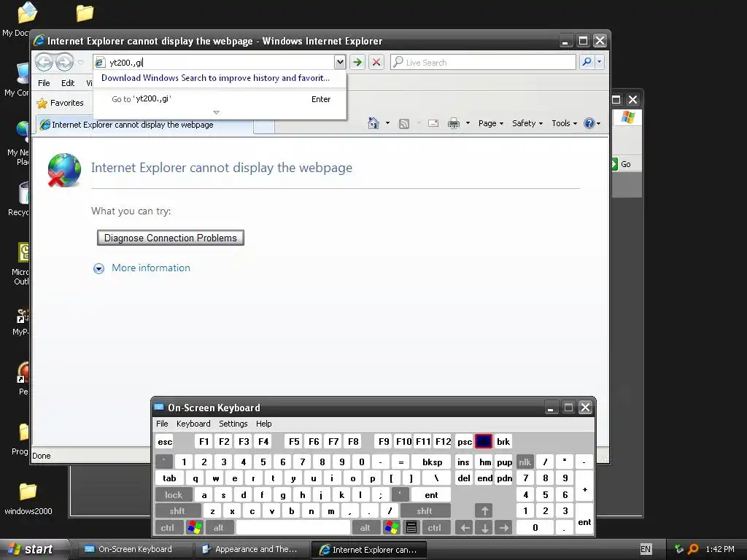Click the Diagnose Connection Problems button
The height and width of the screenshot is (560, 747).
click(171, 238)
